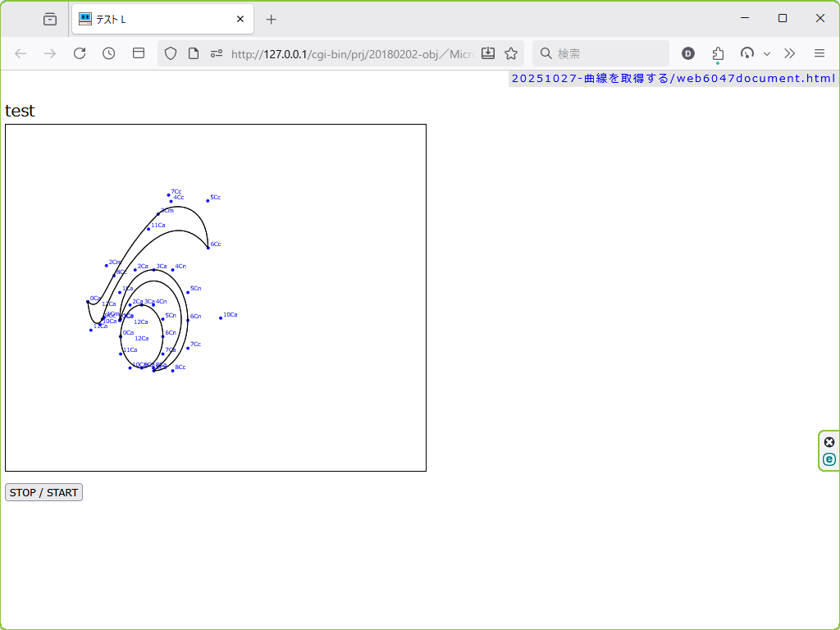This screenshot has height=630, width=840.
Task: Open a new tab with plus button
Action: [272, 19]
